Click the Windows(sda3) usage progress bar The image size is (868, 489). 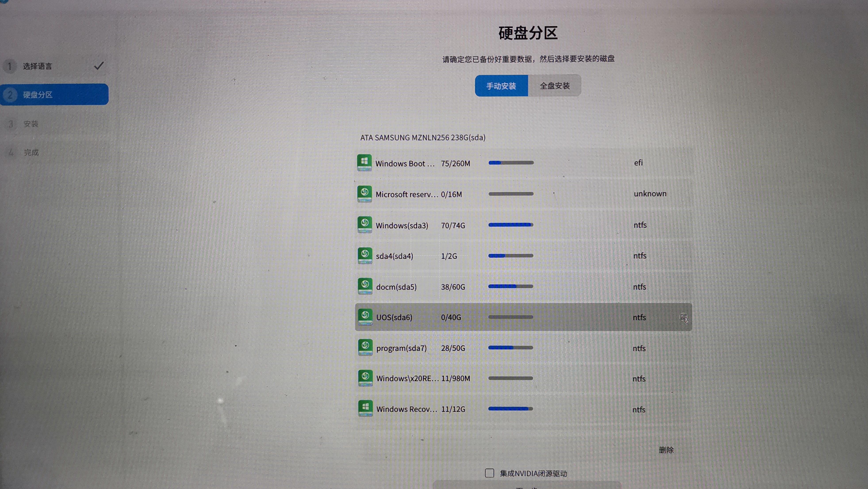(x=511, y=224)
